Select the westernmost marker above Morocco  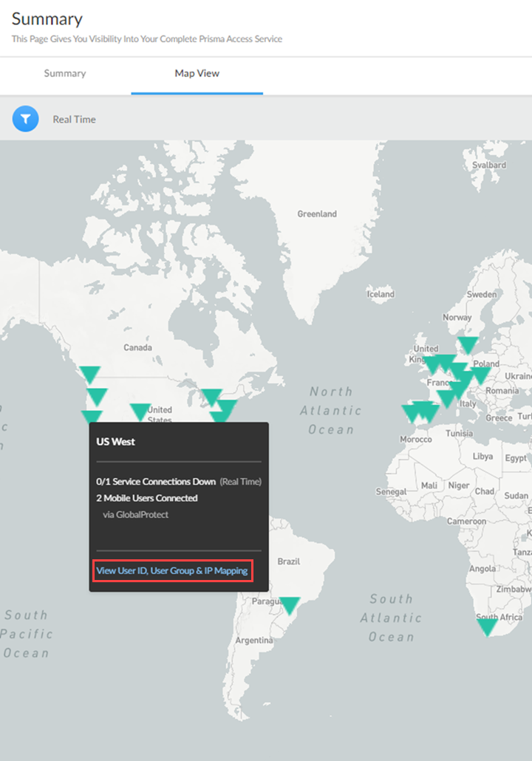tap(411, 412)
